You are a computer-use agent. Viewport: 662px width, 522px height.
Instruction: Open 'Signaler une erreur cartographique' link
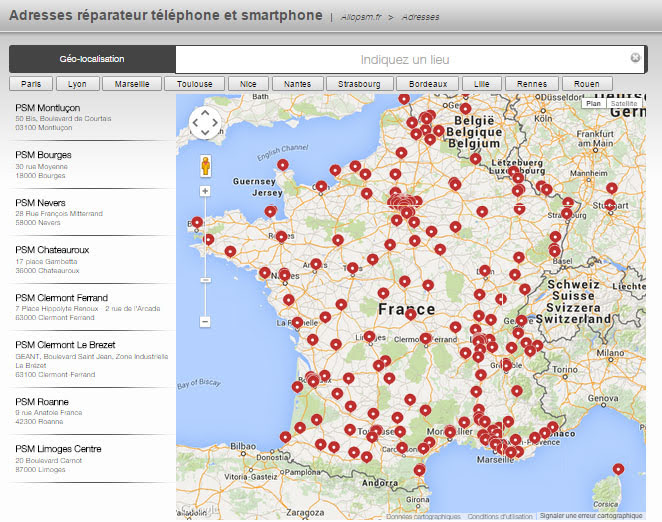point(591,516)
